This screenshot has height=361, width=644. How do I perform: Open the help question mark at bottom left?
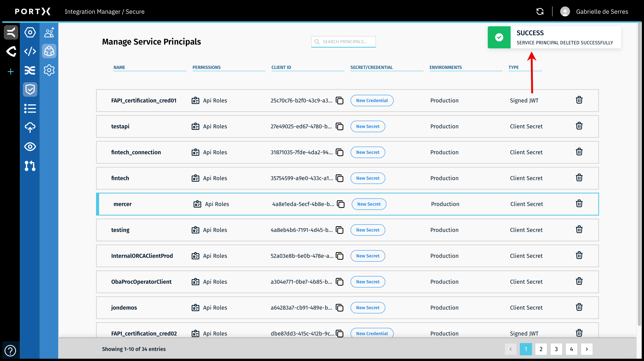[10, 351]
